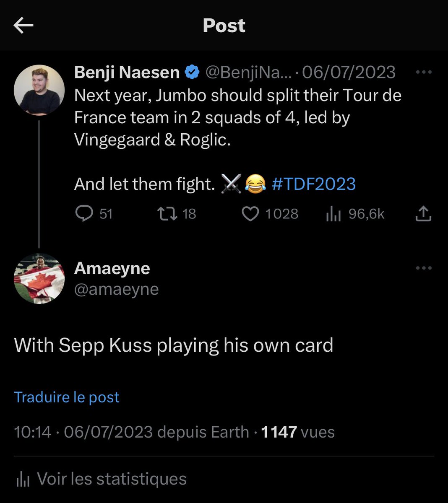Click 'Traduire le post' link
The height and width of the screenshot is (503, 448).
pos(67,397)
